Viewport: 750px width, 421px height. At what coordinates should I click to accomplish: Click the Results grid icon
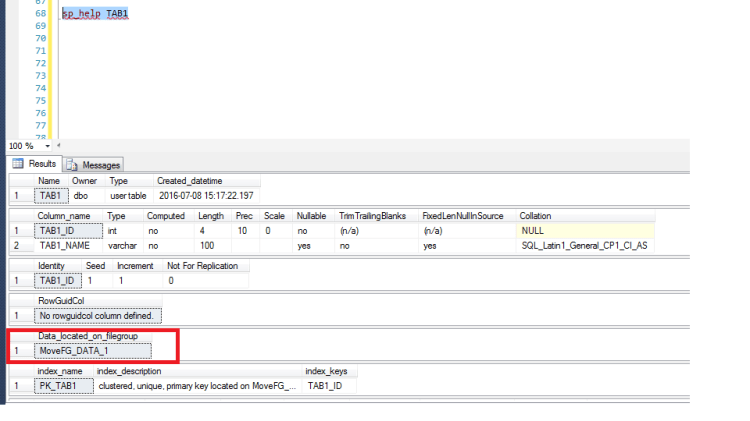point(17,163)
